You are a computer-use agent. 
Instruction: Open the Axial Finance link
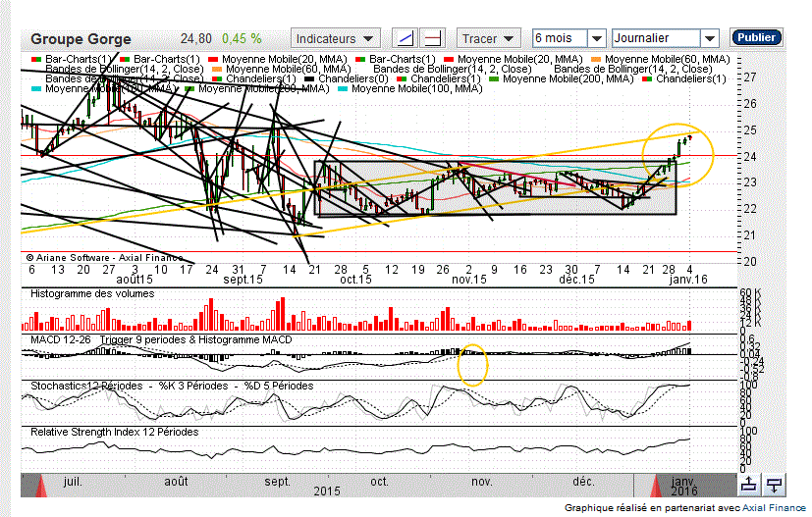point(774,508)
